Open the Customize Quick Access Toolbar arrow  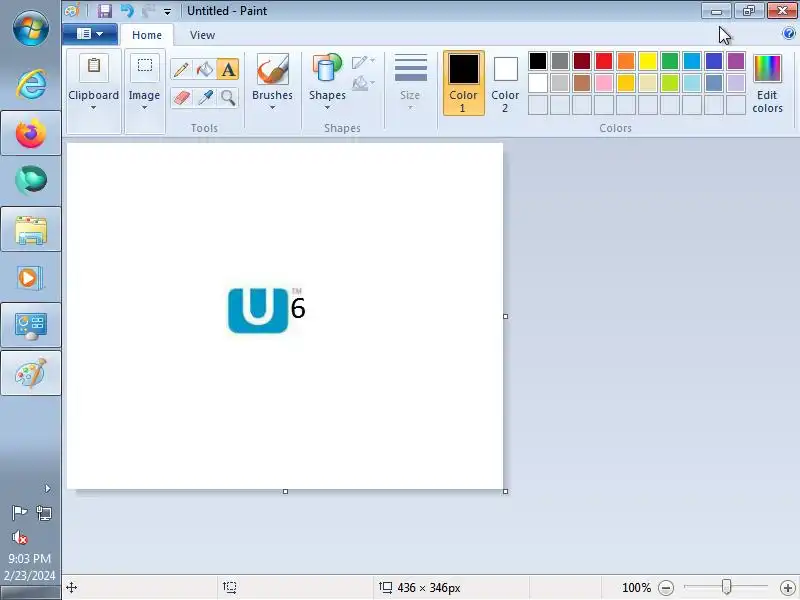[167, 11]
